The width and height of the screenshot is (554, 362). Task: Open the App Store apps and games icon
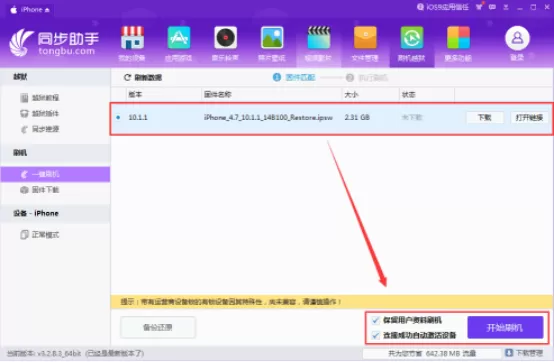coord(179,38)
